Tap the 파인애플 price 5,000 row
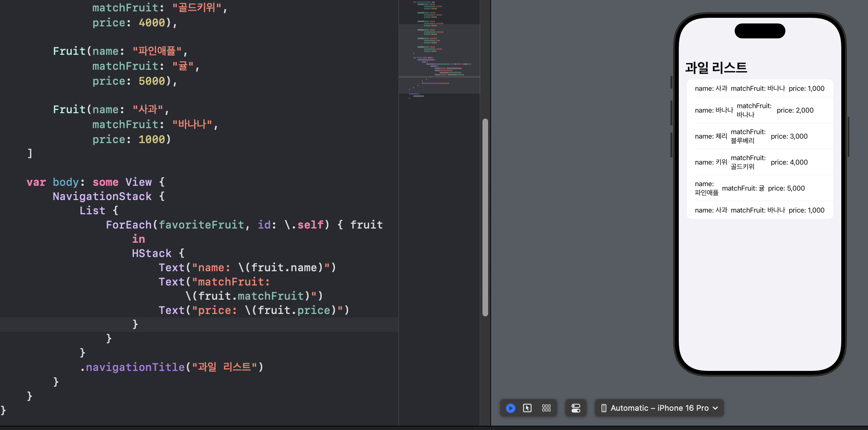Screen dimensions: 868x430 tap(759, 188)
